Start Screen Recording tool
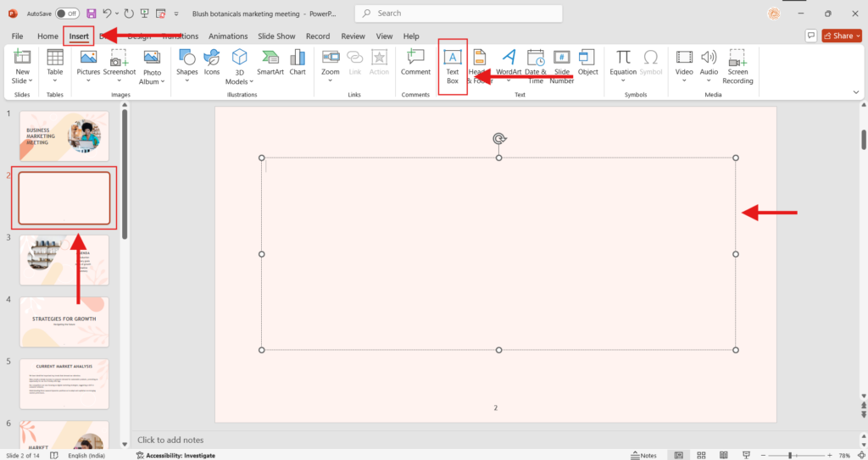The width and height of the screenshot is (868, 460). click(x=737, y=64)
